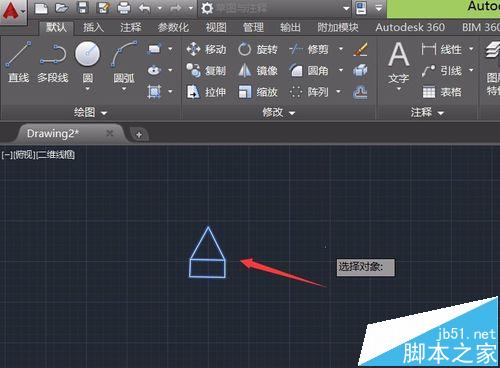Expand the Arc tool options arrow
Viewport: 500px width, 368px height.
pos(124,89)
